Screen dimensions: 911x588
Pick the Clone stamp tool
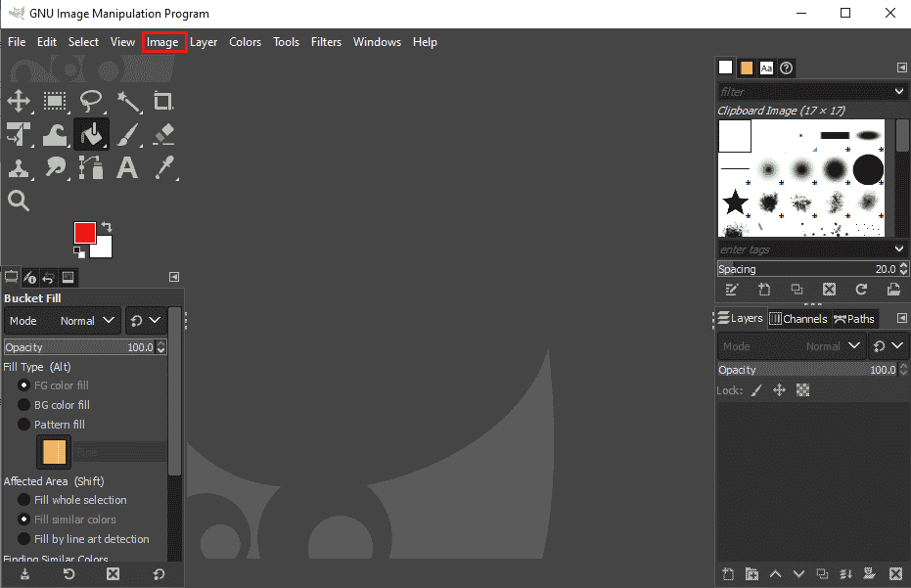point(20,167)
